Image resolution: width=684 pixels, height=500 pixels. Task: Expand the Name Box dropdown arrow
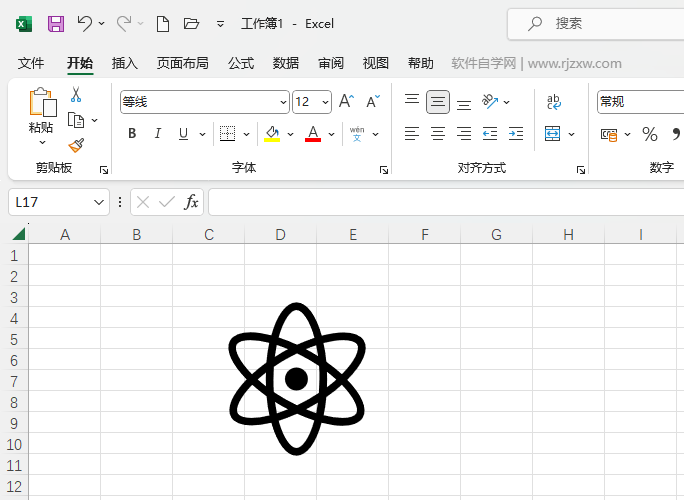[99, 202]
